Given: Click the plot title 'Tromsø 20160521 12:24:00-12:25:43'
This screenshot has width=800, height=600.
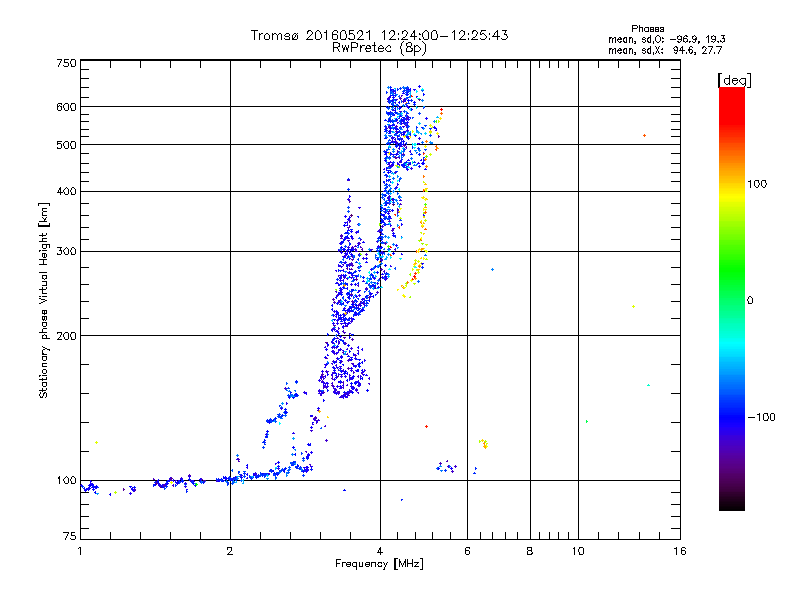Looking at the screenshot, I should tap(379, 35).
